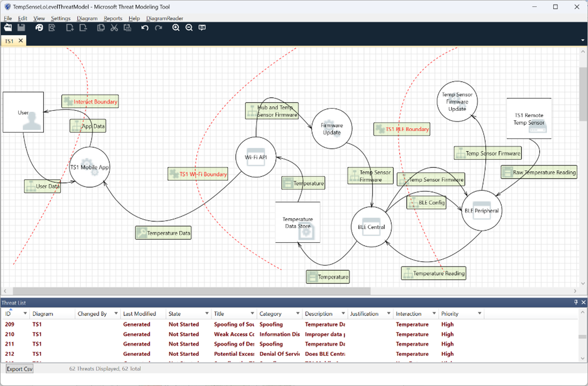Viewport: 588px width, 386px height.
Task: Open the DiagramReader menu
Action: click(x=165, y=18)
